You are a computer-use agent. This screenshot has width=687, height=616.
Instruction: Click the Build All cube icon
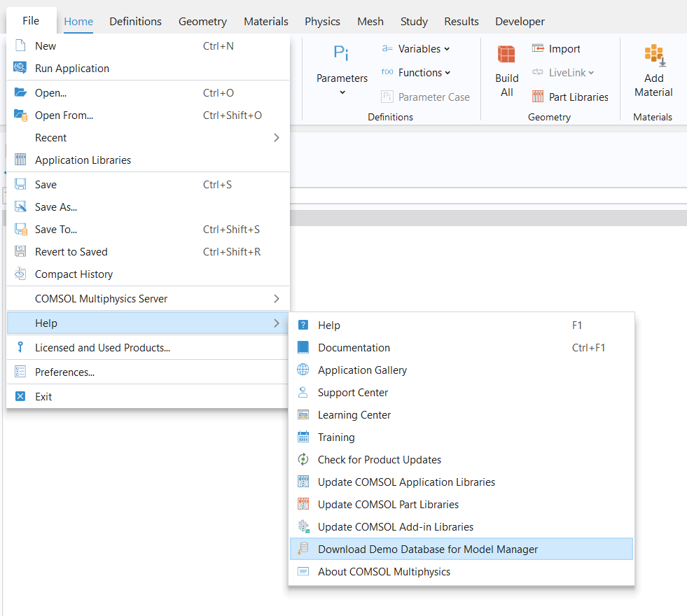pyautogui.click(x=506, y=55)
